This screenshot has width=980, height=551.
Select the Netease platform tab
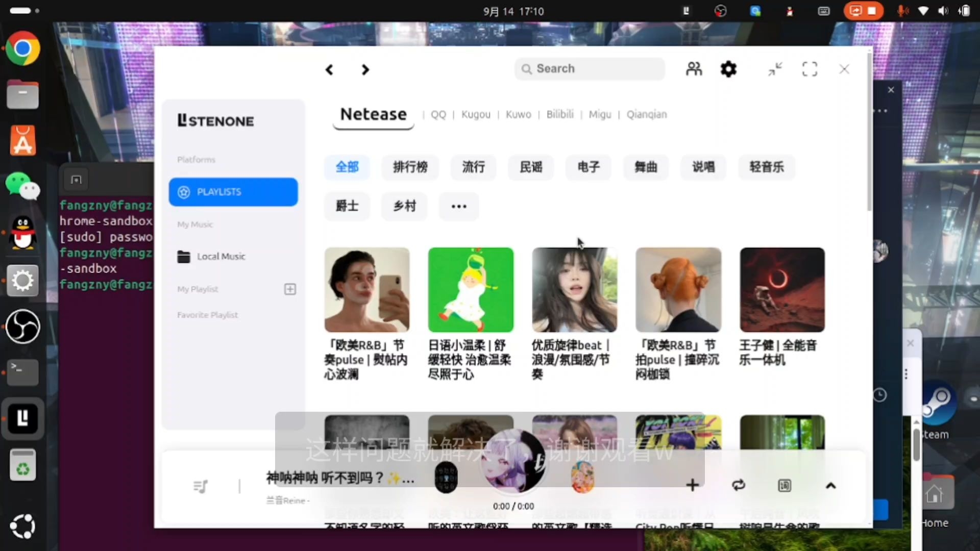pyautogui.click(x=374, y=114)
